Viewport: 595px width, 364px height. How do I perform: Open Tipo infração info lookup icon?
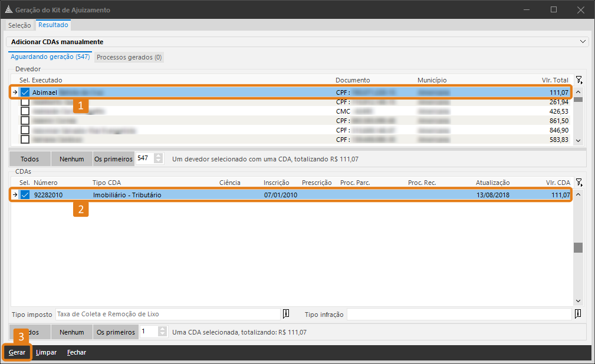click(578, 314)
